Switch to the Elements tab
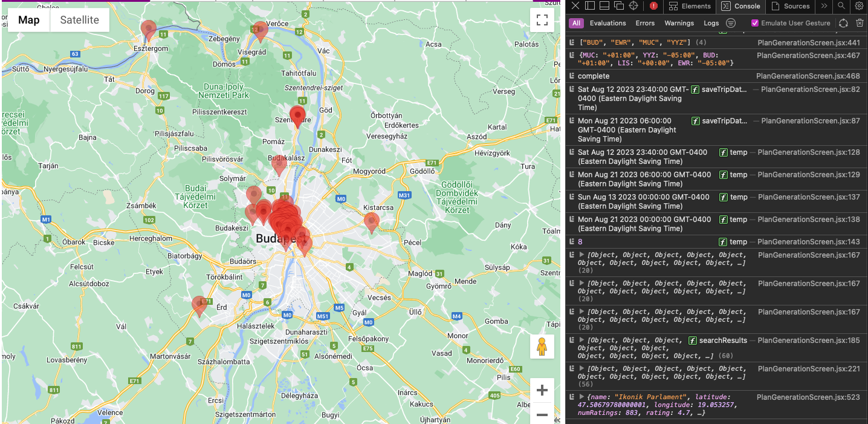This screenshot has width=868, height=424. [x=690, y=6]
